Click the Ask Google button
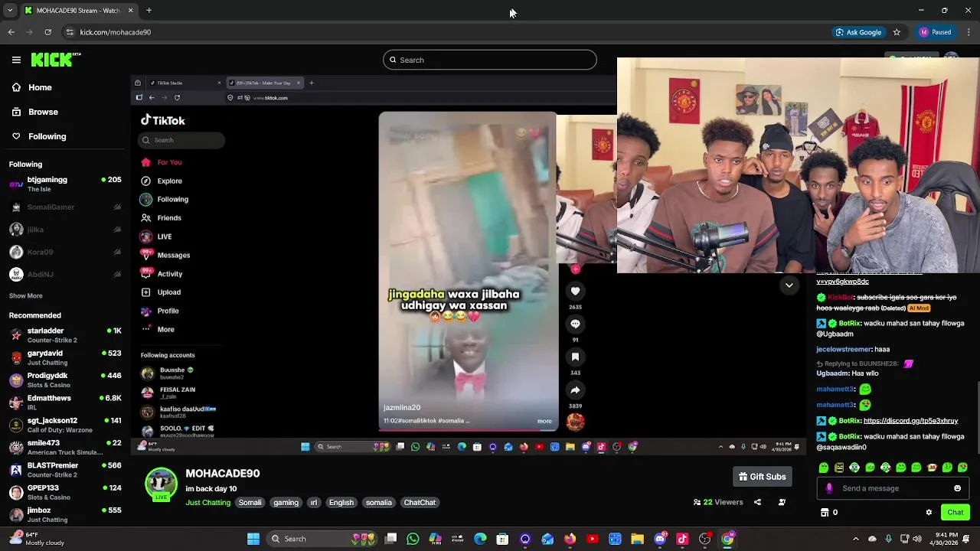Viewport: 980px width, 551px height. pyautogui.click(x=857, y=32)
